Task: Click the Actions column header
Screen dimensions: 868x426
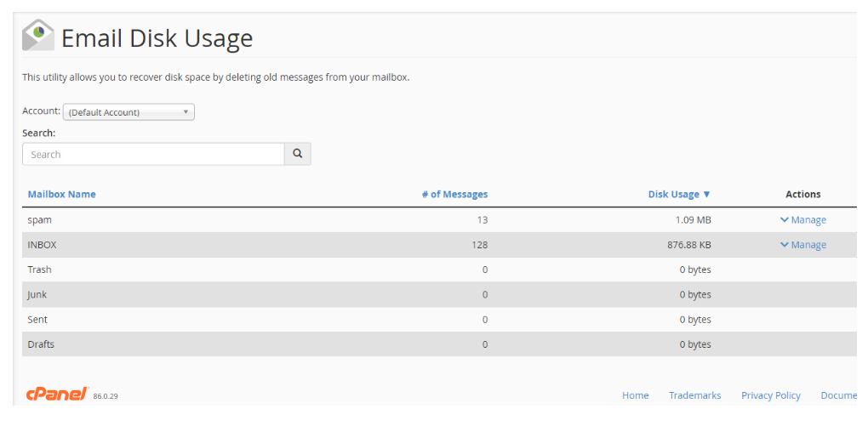Action: point(802,194)
